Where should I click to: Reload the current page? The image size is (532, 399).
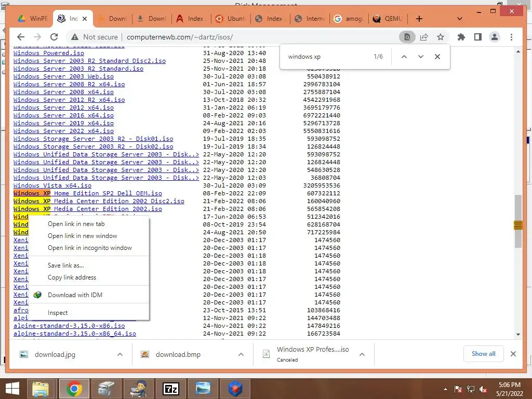54,37
